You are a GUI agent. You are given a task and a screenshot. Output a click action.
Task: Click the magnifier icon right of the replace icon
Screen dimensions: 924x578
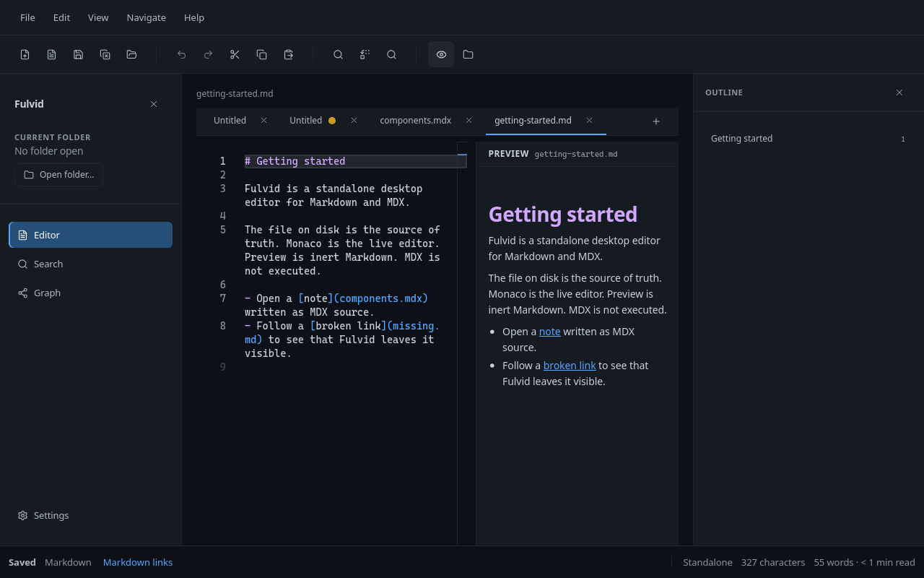pyautogui.click(x=391, y=54)
